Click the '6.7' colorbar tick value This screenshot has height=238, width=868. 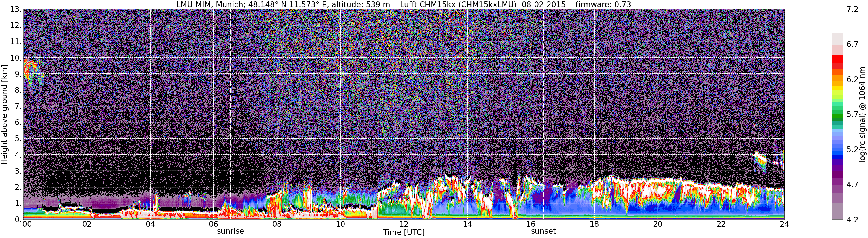852,44
